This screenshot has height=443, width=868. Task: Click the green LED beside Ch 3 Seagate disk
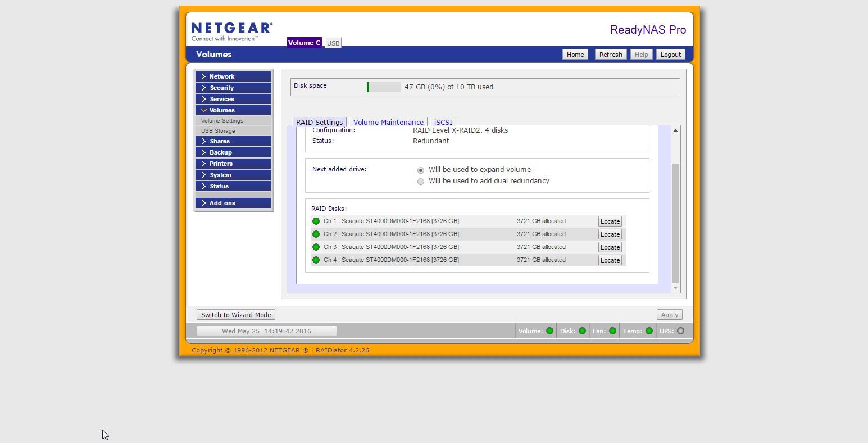tap(316, 247)
